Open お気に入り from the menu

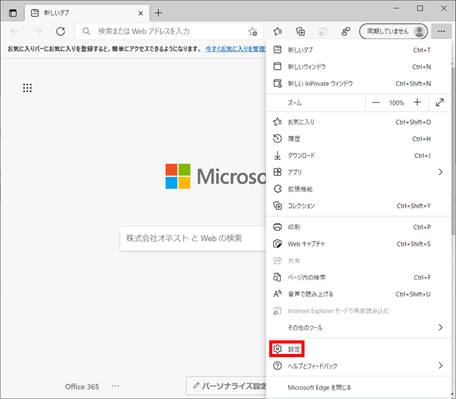click(x=359, y=122)
